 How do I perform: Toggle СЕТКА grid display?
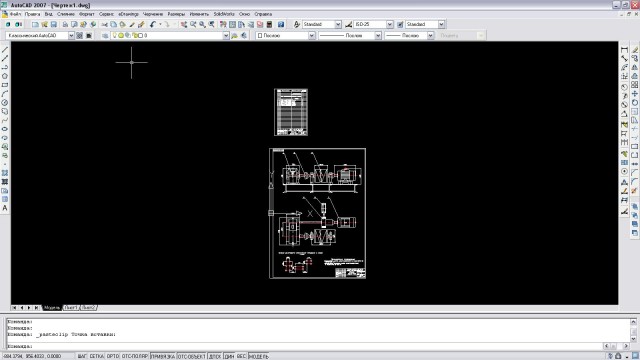click(97, 356)
